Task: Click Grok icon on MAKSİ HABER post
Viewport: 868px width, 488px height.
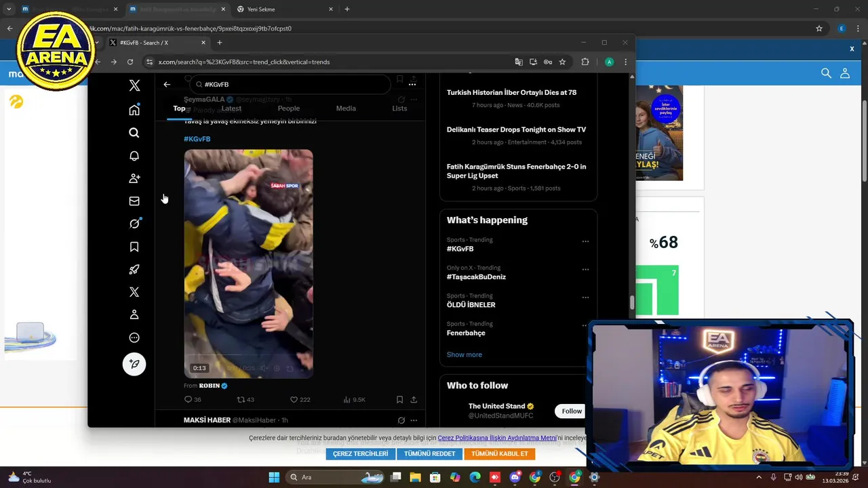Action: coord(401,420)
